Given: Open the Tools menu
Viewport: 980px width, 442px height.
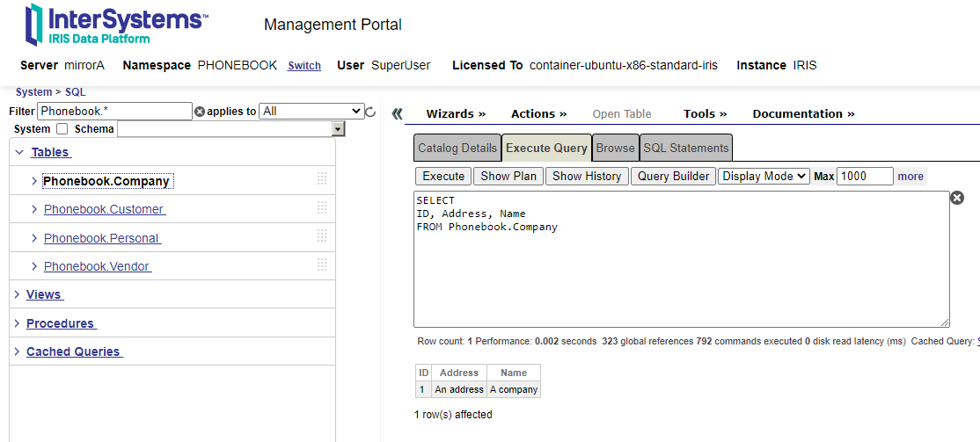Looking at the screenshot, I should [x=705, y=113].
